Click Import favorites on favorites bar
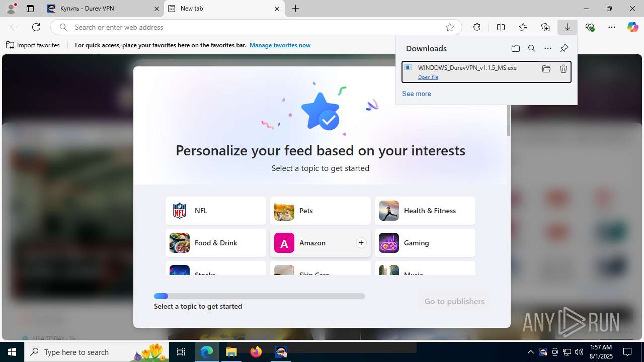 (x=33, y=45)
